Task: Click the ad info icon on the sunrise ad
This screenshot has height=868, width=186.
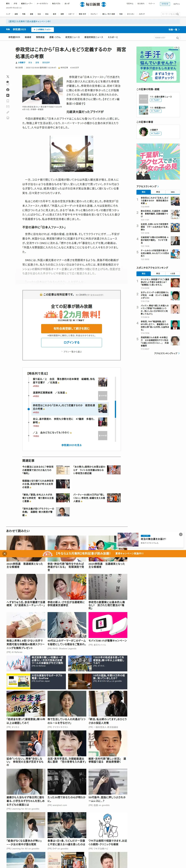Action: [x=92, y=137]
